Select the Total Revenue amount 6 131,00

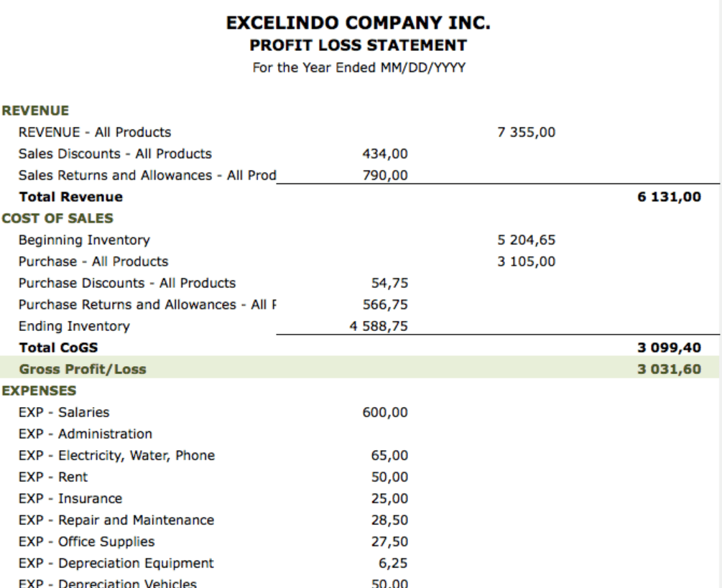[669, 197]
